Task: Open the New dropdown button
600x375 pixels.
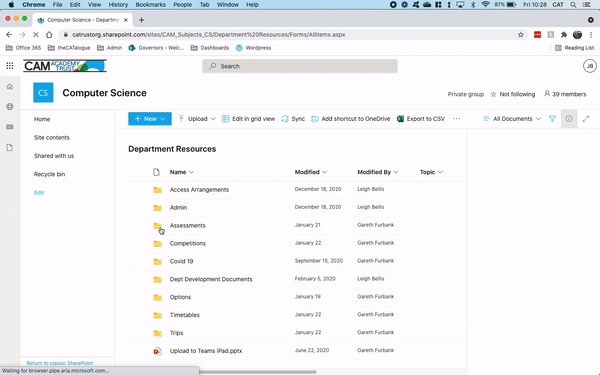Action: coord(150,119)
